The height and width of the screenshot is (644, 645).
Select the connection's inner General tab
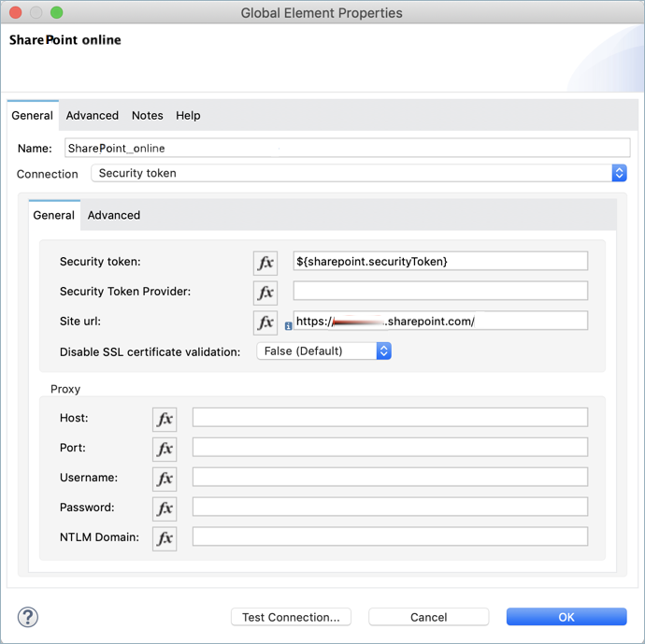point(54,215)
